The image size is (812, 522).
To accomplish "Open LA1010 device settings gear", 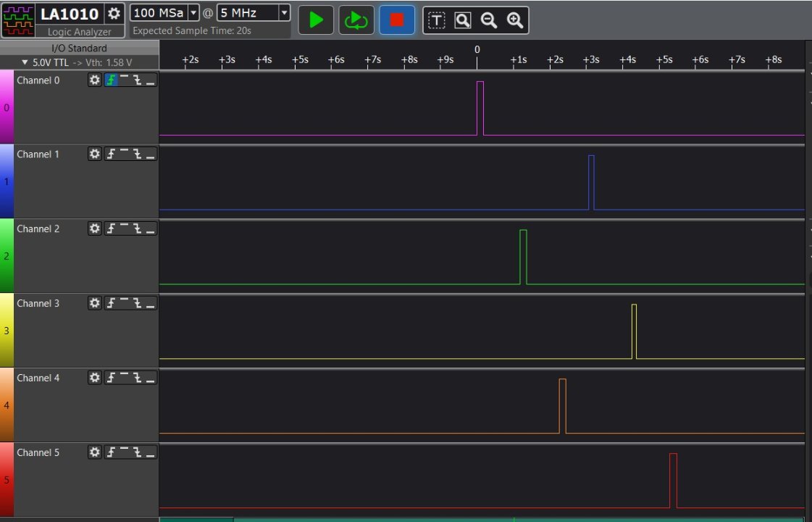I will (x=114, y=14).
